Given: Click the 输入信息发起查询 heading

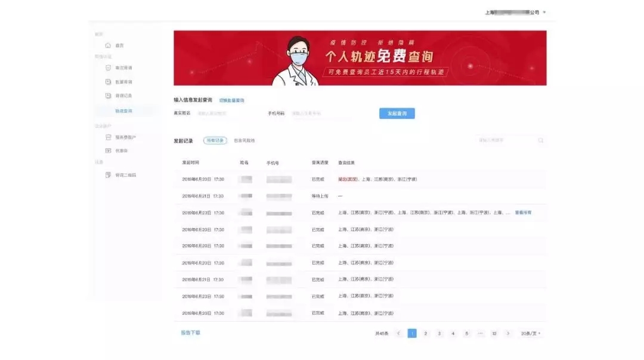Looking at the screenshot, I should (193, 100).
